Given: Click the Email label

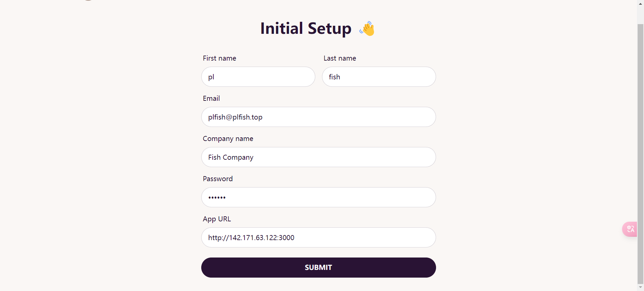Looking at the screenshot, I should click(211, 98).
